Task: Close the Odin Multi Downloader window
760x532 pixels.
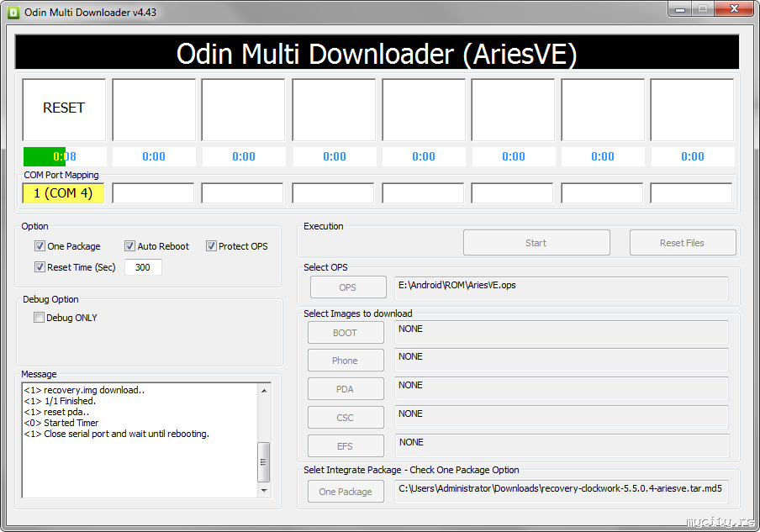Action: click(734, 8)
